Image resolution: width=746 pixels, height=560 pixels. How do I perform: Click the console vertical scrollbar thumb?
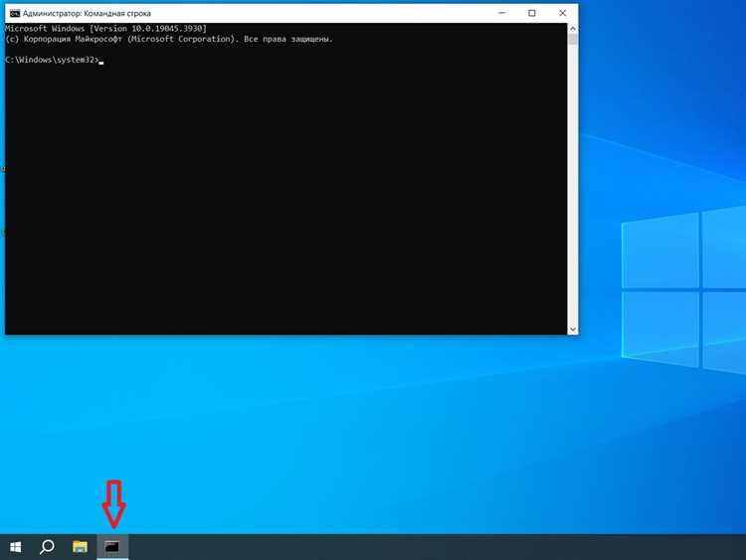coord(572,40)
